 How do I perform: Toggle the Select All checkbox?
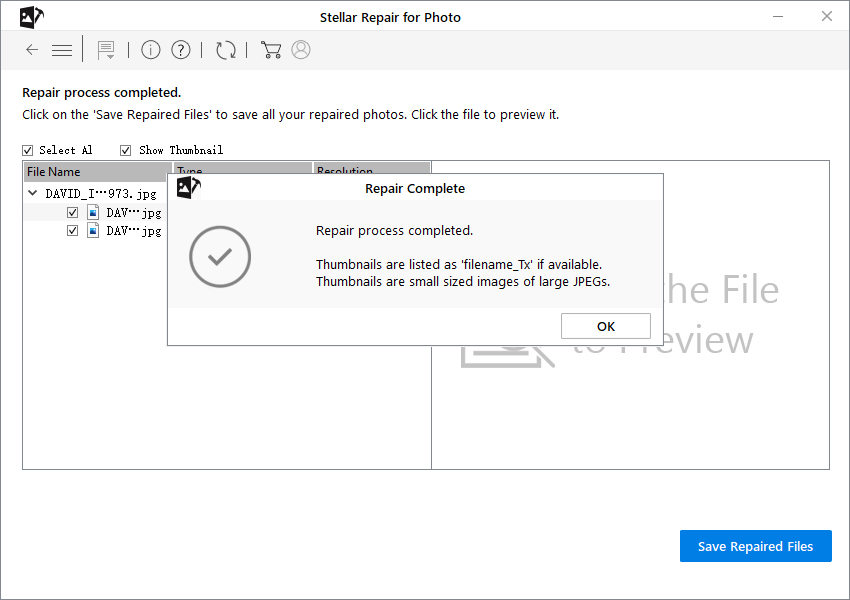pyautogui.click(x=28, y=150)
